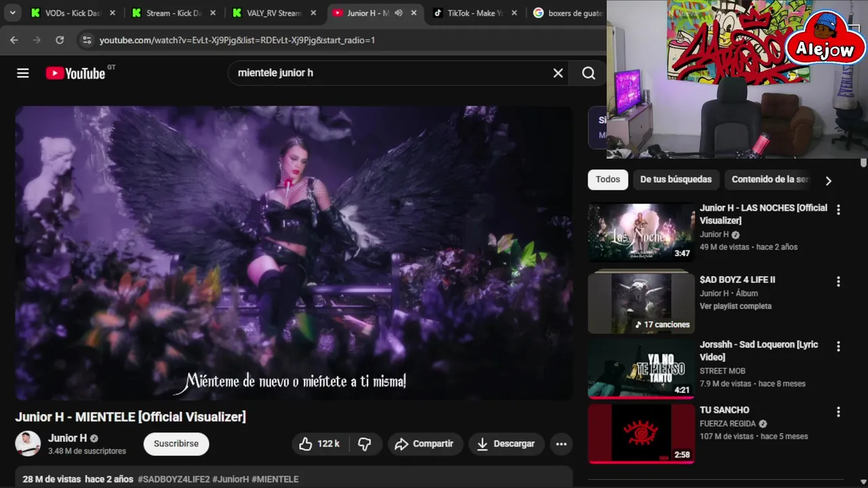The height and width of the screenshot is (488, 868).
Task: Open Junior H channel avatar
Action: [x=28, y=443]
